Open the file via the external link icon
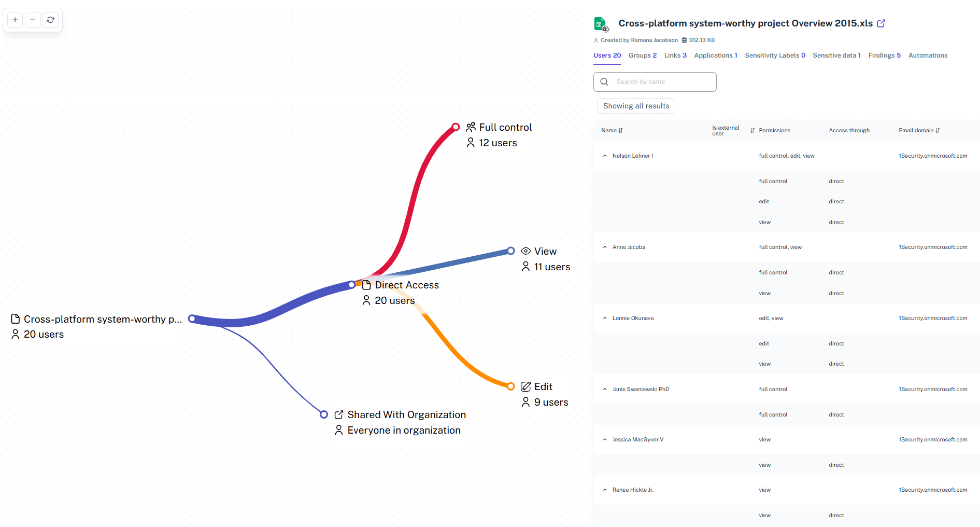This screenshot has height=527, width=980. click(881, 23)
